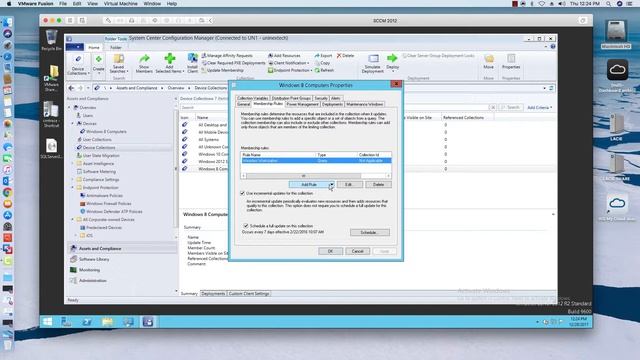This screenshot has height=360, width=640.
Task: Click the Move ribbon icon
Action: (x=489, y=59)
